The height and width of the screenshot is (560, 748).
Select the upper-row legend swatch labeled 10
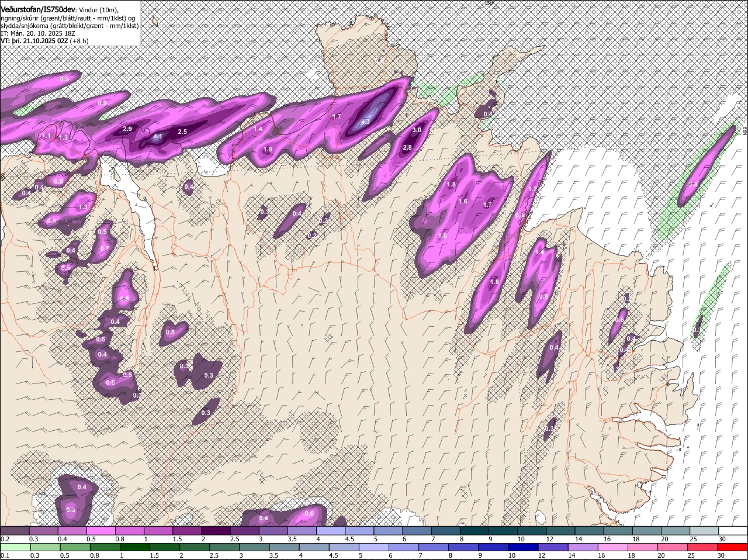[x=531, y=530]
